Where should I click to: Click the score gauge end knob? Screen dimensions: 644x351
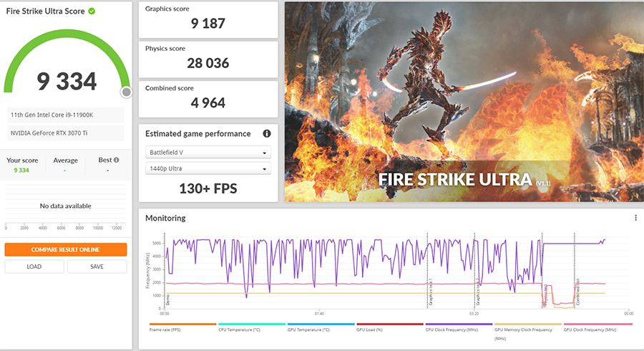[127, 92]
